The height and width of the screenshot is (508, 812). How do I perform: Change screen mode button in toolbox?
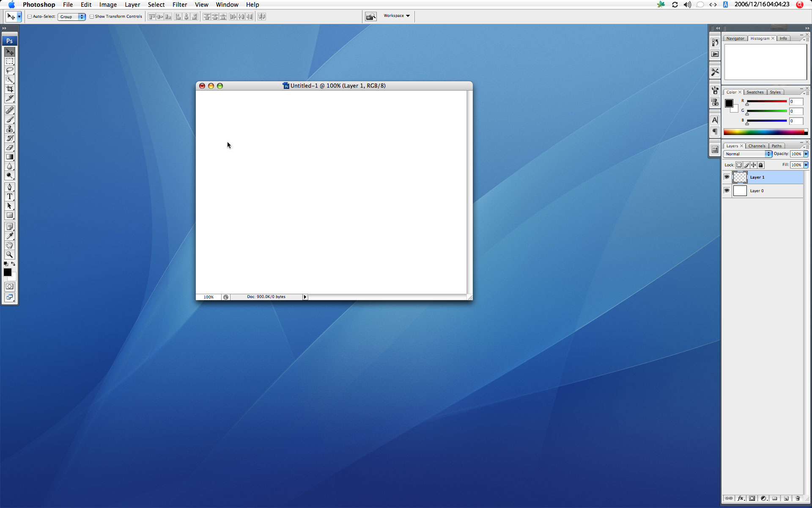[10, 297]
